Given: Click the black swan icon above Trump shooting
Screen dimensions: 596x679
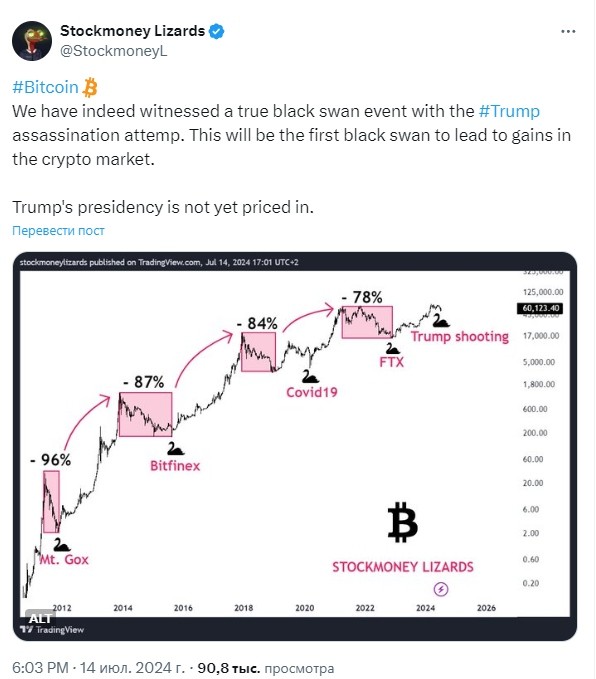Looking at the screenshot, I should click(440, 321).
